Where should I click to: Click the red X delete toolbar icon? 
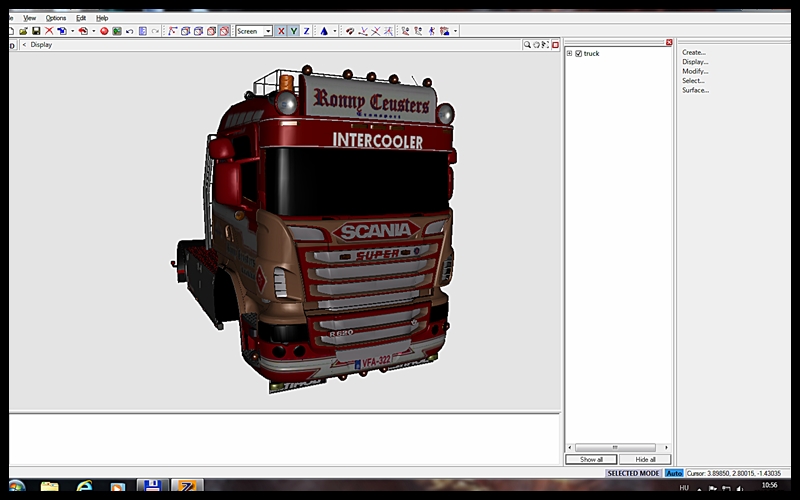[49, 31]
